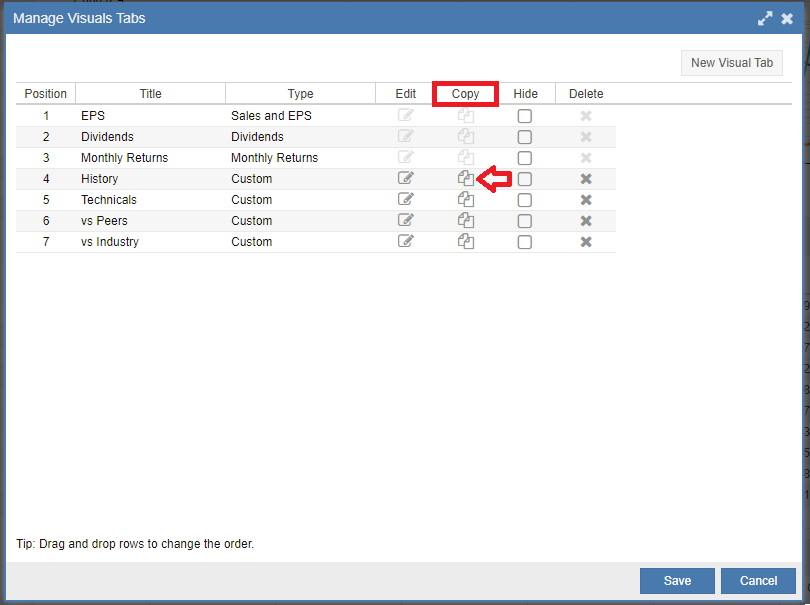
Task: Select the Monthly Returns title cell
Action: (x=150, y=158)
